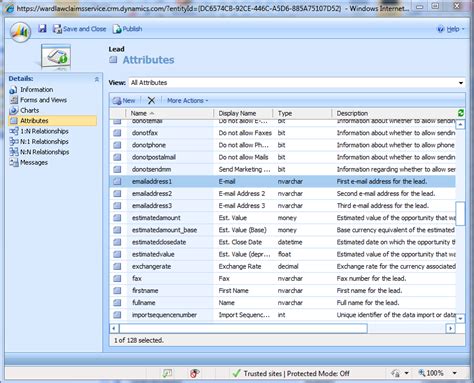Click the 'decimal' type cell
474x383 pixels.
(x=288, y=266)
